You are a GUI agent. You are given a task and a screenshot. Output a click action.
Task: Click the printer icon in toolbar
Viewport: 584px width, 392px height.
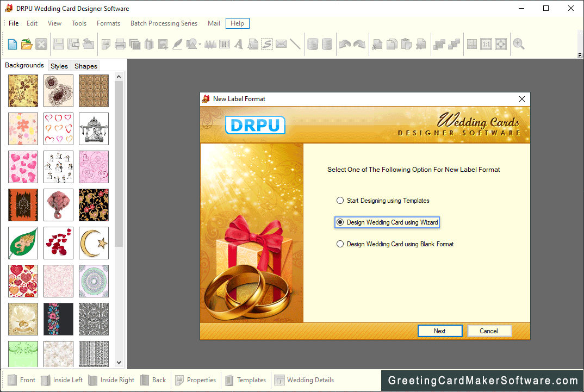pos(120,44)
